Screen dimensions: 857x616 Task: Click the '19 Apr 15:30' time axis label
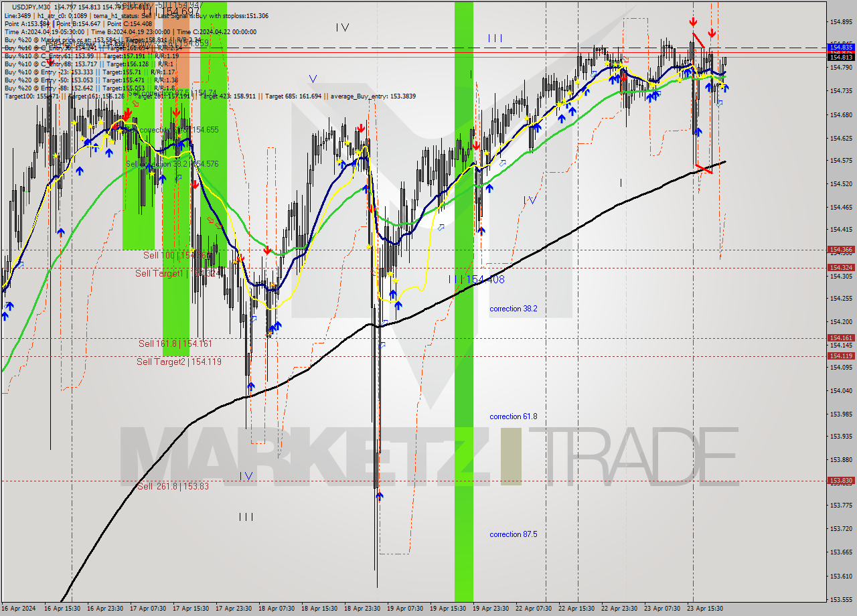[448, 609]
